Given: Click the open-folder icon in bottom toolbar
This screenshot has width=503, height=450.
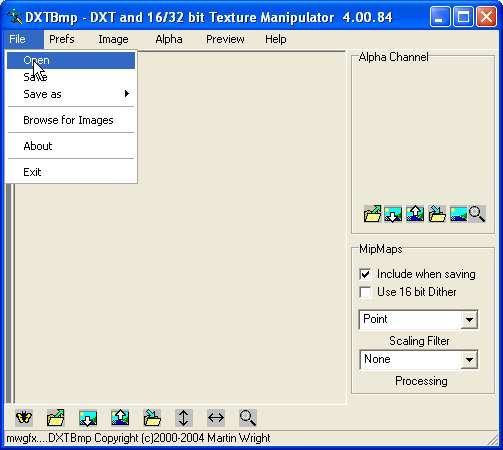Looking at the screenshot, I should pos(56,417).
